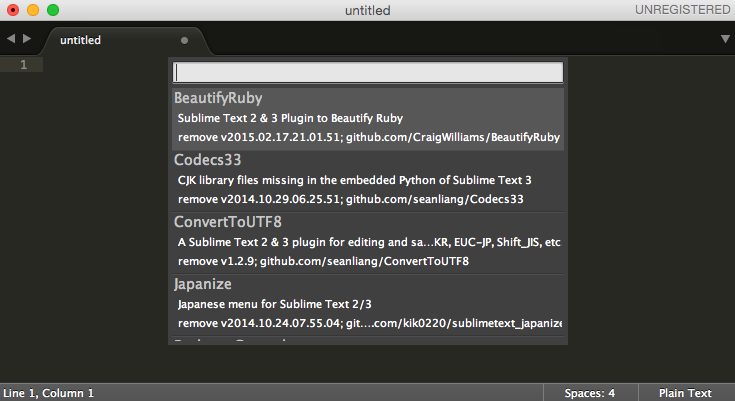Click 'CJK library files missing' description
Screen dimensions: 735x401
355,181
